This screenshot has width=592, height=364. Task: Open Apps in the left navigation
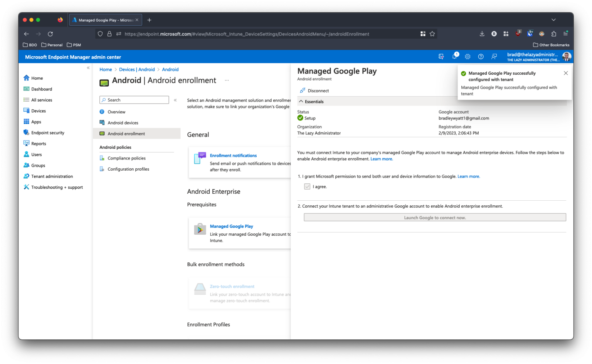32,122
